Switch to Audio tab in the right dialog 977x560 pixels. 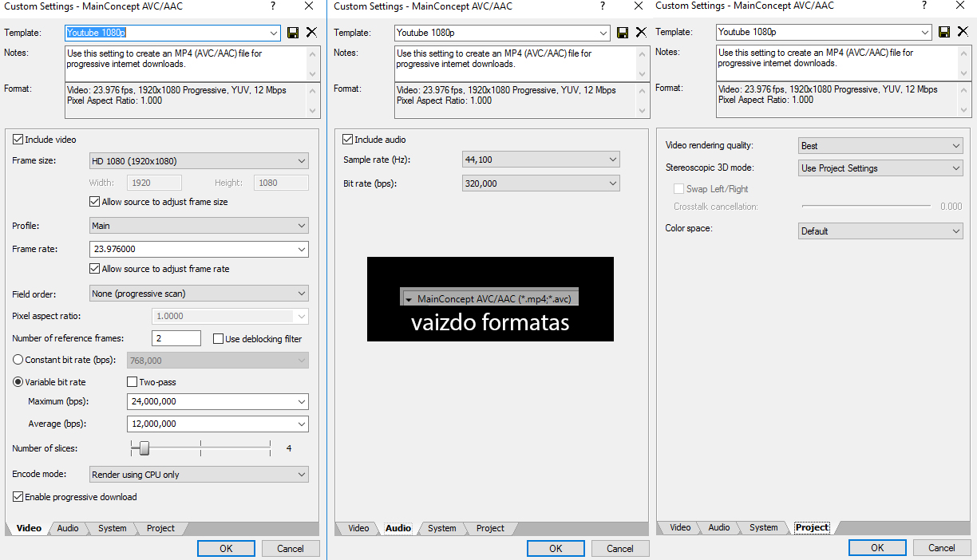tap(719, 527)
